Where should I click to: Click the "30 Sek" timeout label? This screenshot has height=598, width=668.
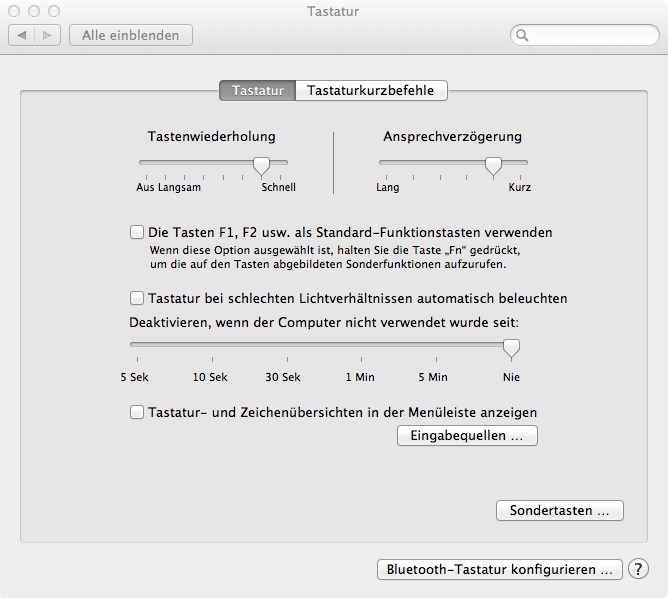(283, 377)
